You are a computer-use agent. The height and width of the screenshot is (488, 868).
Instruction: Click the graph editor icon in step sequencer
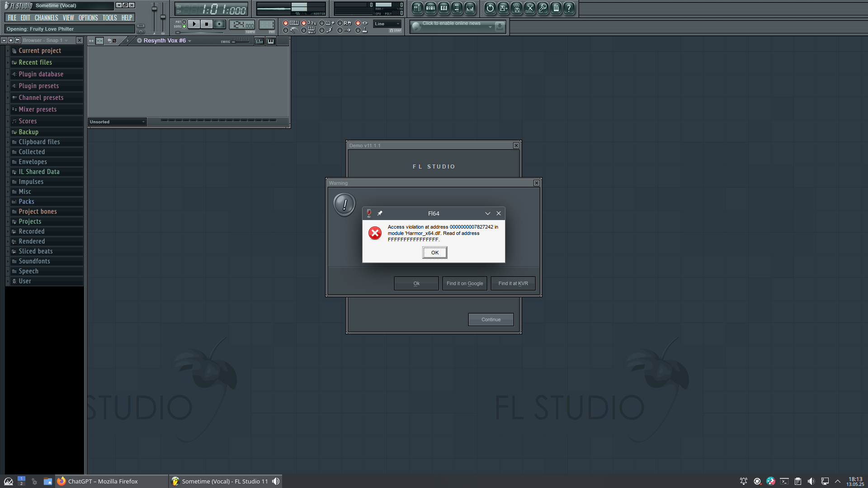(x=259, y=41)
